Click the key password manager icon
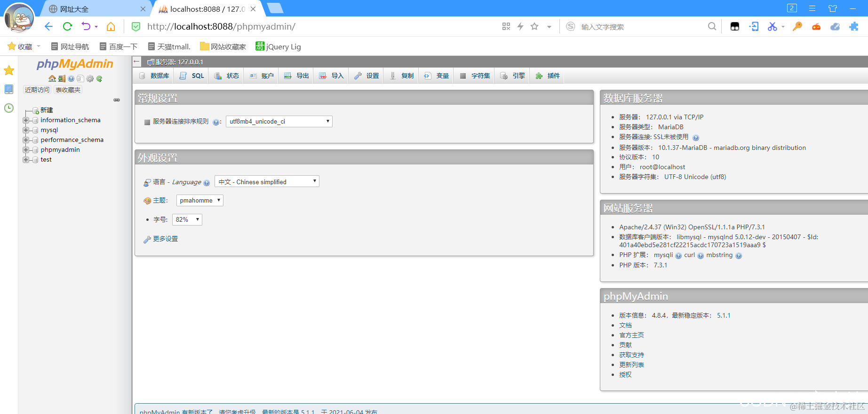The height and width of the screenshot is (414, 868). click(x=797, y=26)
